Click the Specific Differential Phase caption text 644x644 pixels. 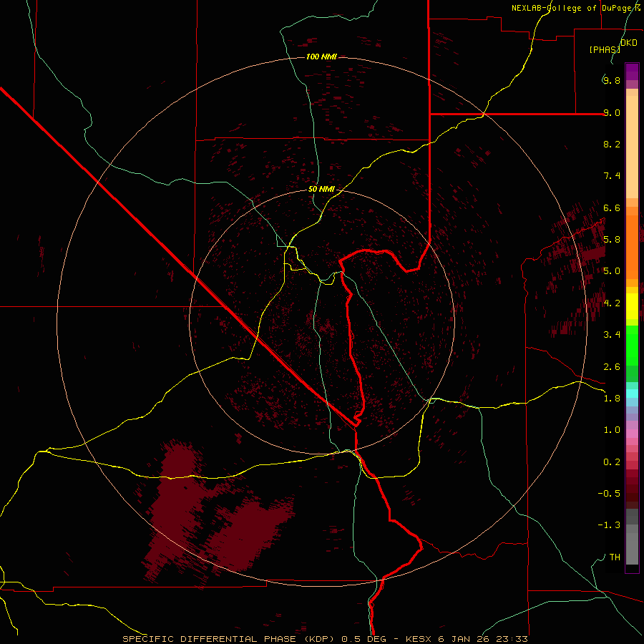coord(325,639)
